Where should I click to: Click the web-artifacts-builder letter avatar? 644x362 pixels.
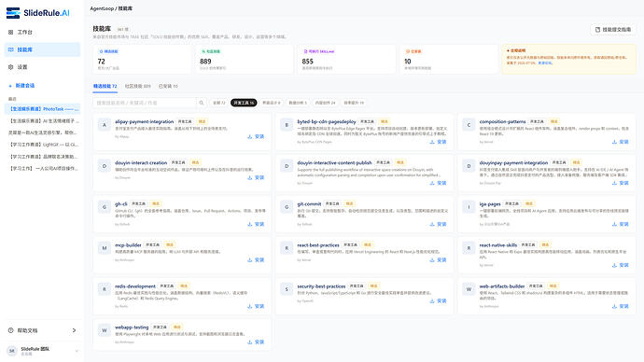click(x=469, y=289)
